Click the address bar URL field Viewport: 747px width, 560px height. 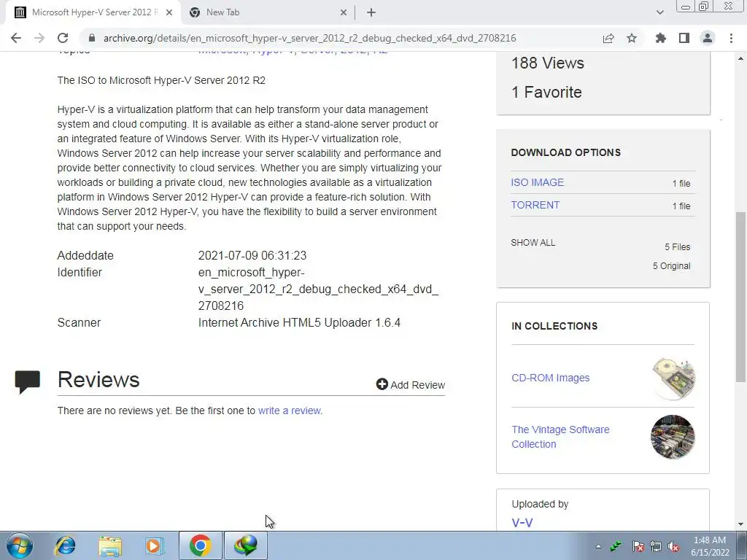point(309,38)
